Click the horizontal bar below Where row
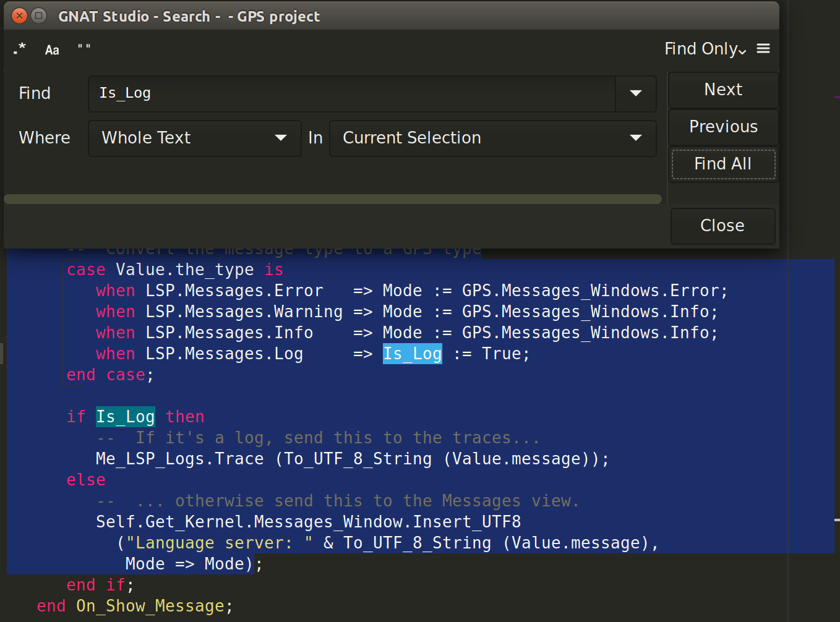Viewport: 840px width, 622px height. 333,199
